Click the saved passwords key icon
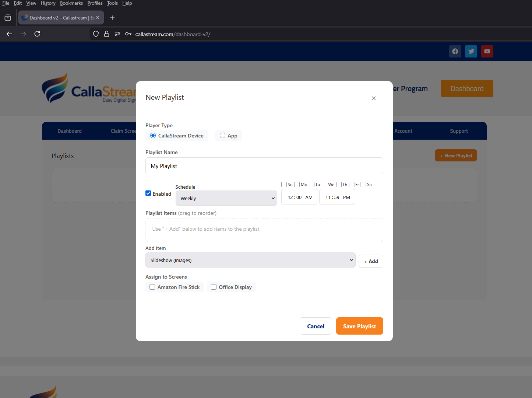This screenshot has width=532, height=398. pyautogui.click(x=128, y=34)
